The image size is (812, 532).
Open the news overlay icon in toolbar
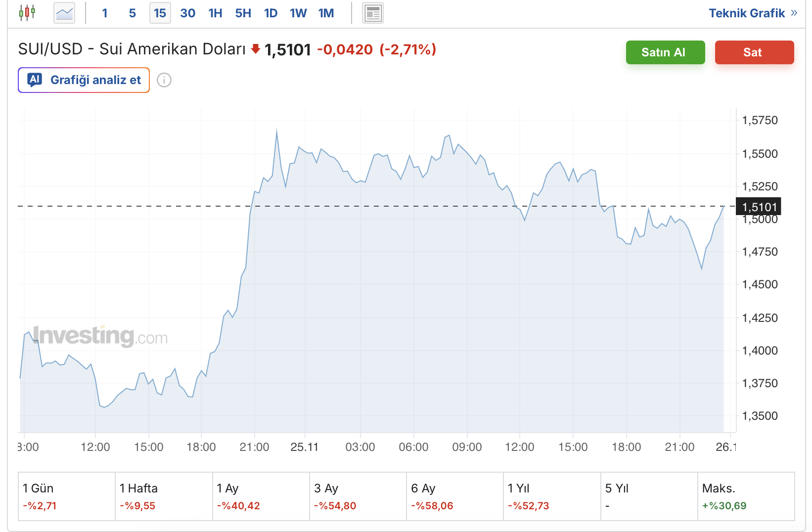pos(373,13)
